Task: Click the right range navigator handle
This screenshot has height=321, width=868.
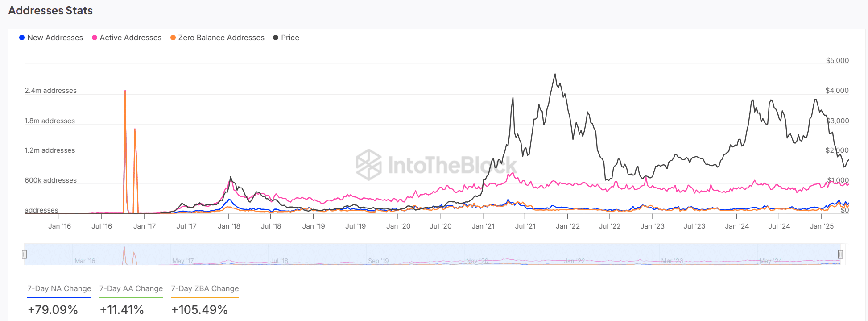Action: [840, 254]
